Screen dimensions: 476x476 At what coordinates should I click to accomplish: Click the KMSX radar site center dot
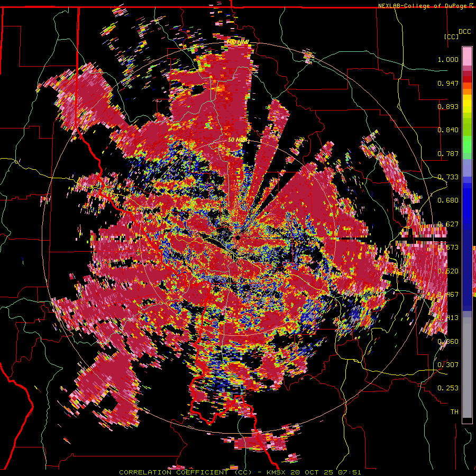click(238, 237)
